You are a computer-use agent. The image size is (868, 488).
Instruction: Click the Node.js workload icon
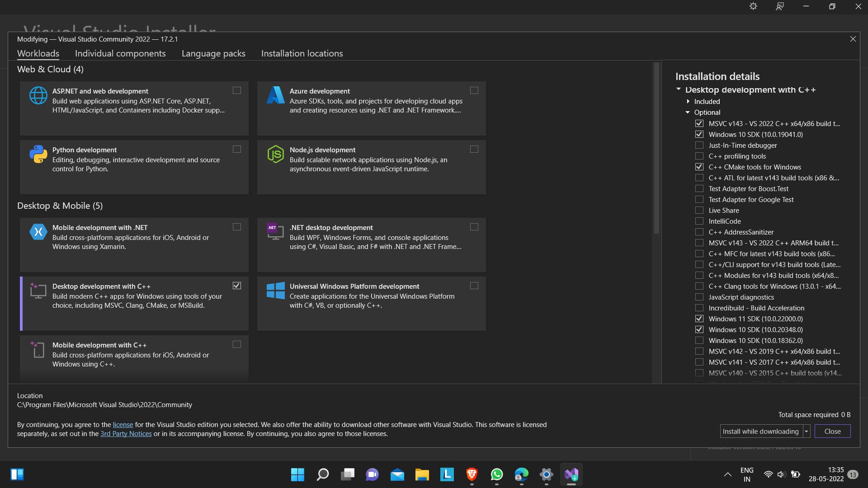[x=276, y=154]
